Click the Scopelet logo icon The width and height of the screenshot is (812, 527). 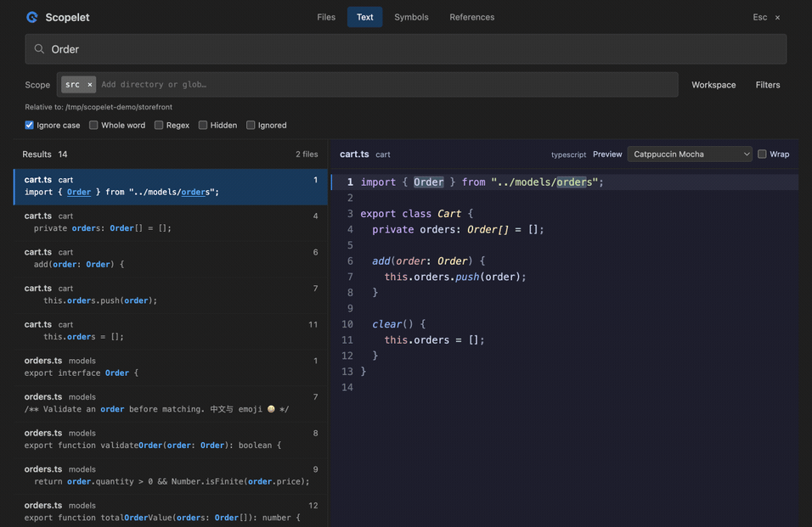(x=32, y=17)
